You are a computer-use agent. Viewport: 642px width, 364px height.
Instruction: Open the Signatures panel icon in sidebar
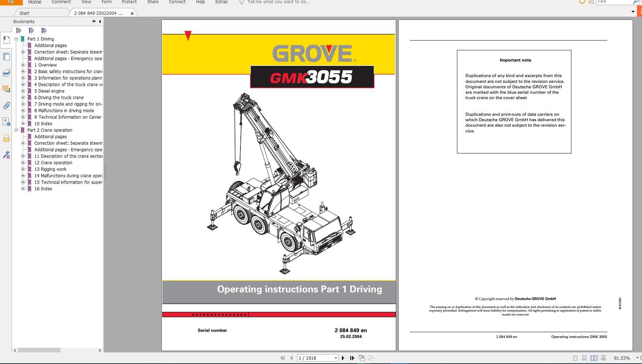click(6, 122)
